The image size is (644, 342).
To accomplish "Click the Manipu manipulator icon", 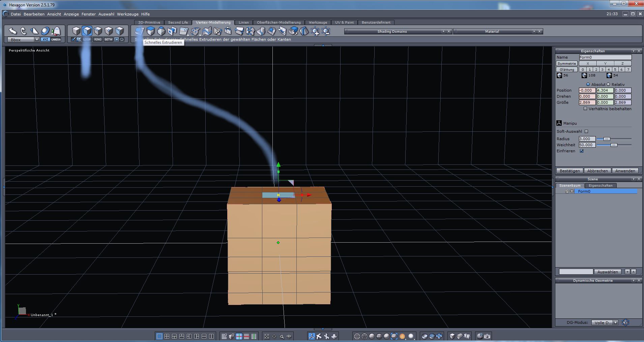I will coord(559,123).
